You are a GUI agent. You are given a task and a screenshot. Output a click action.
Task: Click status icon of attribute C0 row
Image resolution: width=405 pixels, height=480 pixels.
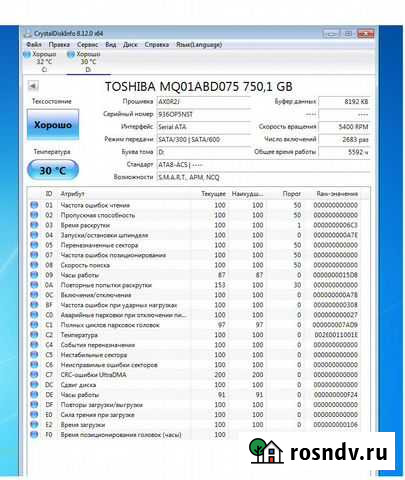(34, 315)
